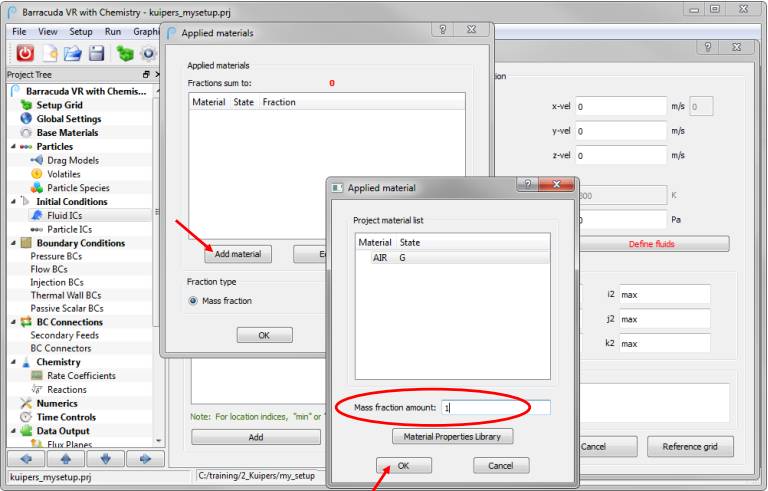Viewport: 768px width, 491px height.
Task: Click the k2 max input field
Action: tap(665, 344)
